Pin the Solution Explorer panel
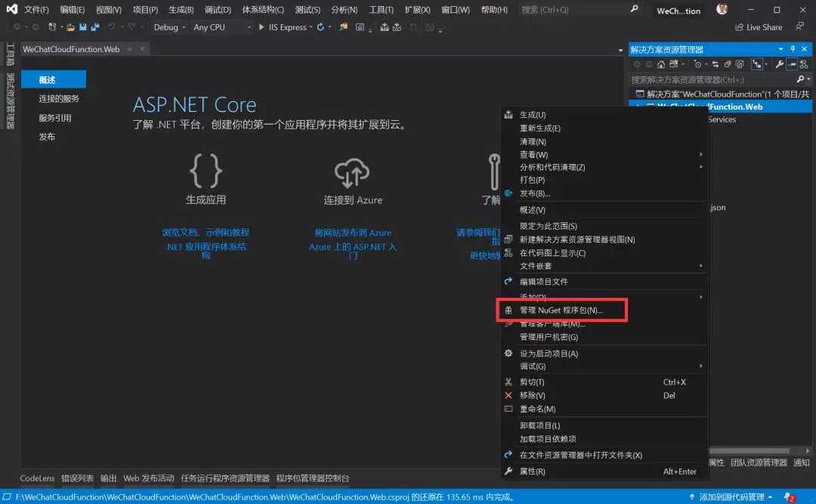The image size is (816, 504). click(x=793, y=49)
